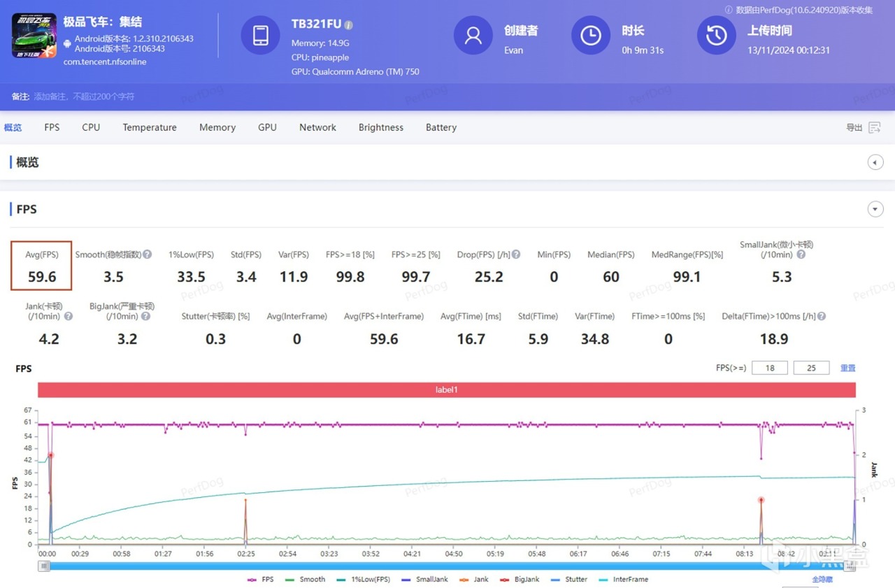
Task: Click the upload time history icon
Action: [717, 36]
